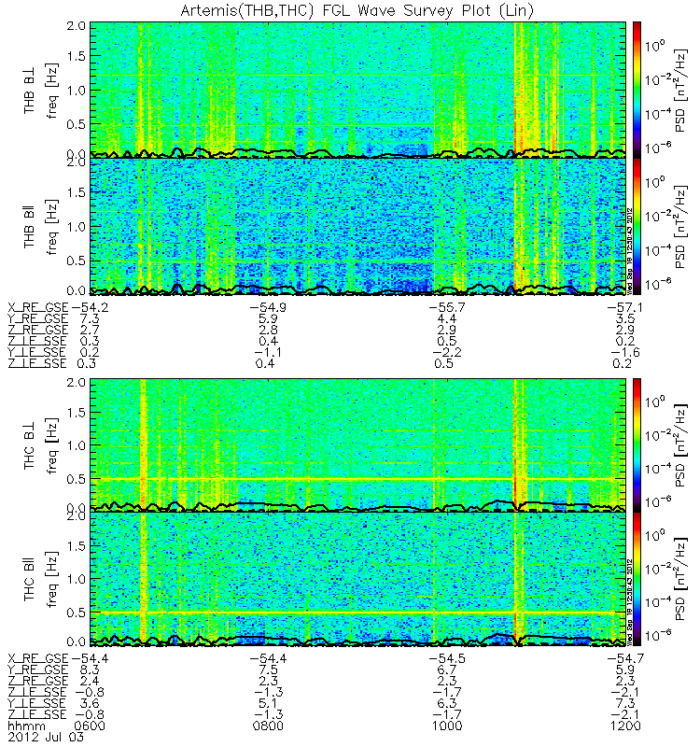This screenshot has height=747, width=700.
Task: Click the THC Y_LE_SSE value "6.3"
Action: [447, 703]
